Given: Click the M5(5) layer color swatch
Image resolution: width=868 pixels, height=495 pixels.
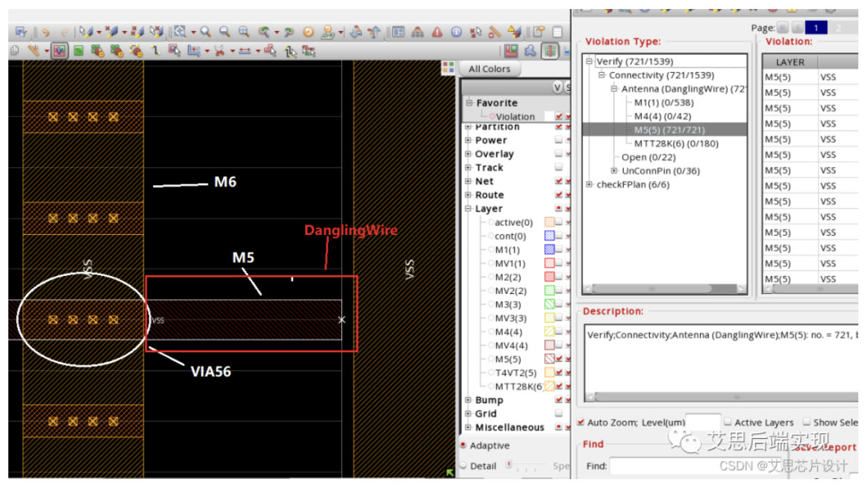Looking at the screenshot, I should [x=550, y=359].
